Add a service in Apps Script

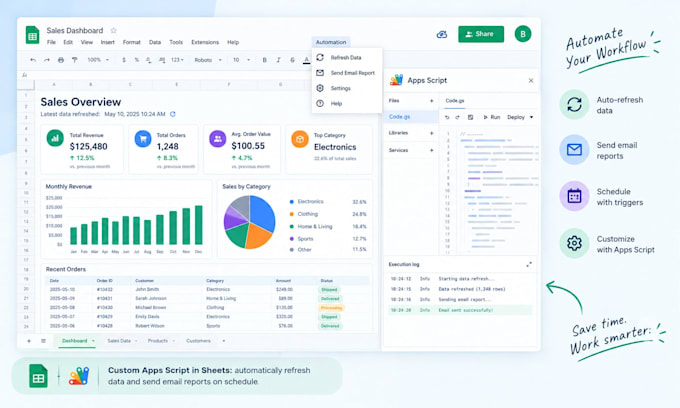click(432, 150)
